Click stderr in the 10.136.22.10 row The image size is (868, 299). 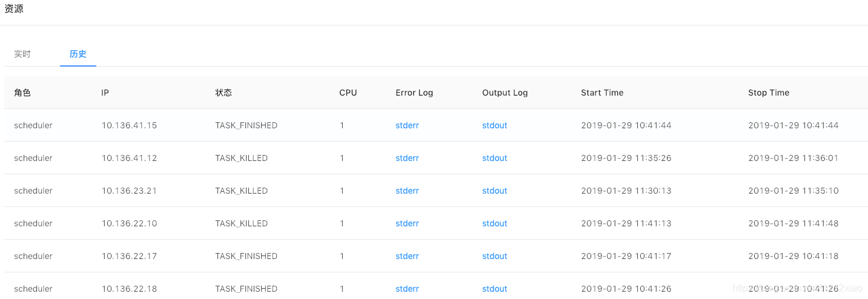(x=407, y=223)
